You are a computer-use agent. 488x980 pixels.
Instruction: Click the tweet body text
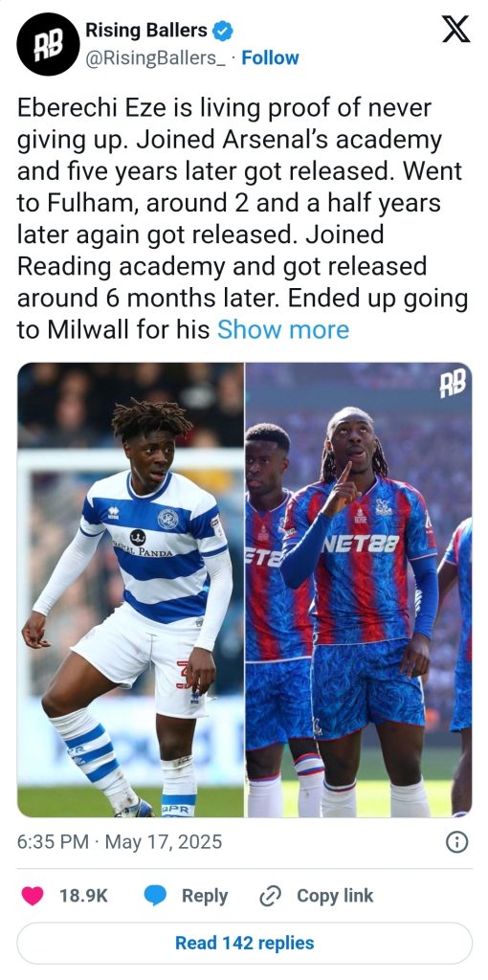pos(242,218)
